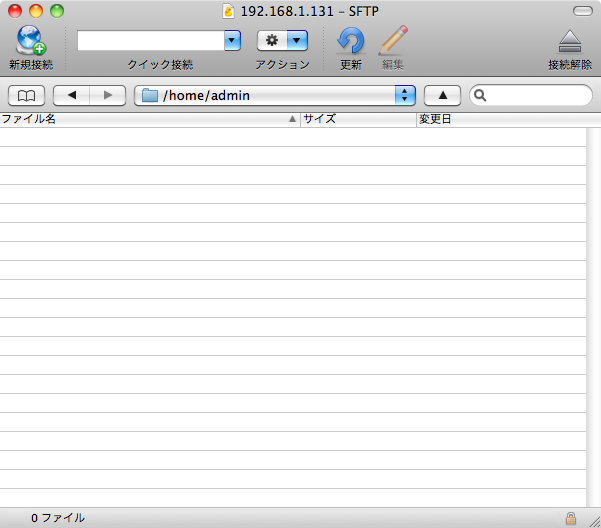Click the search field
The width and height of the screenshot is (601, 528).
click(537, 95)
